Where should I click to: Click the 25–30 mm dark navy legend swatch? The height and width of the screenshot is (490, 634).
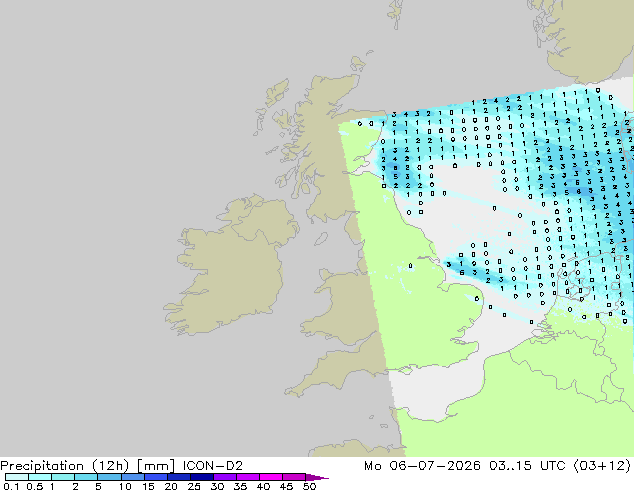click(202, 477)
